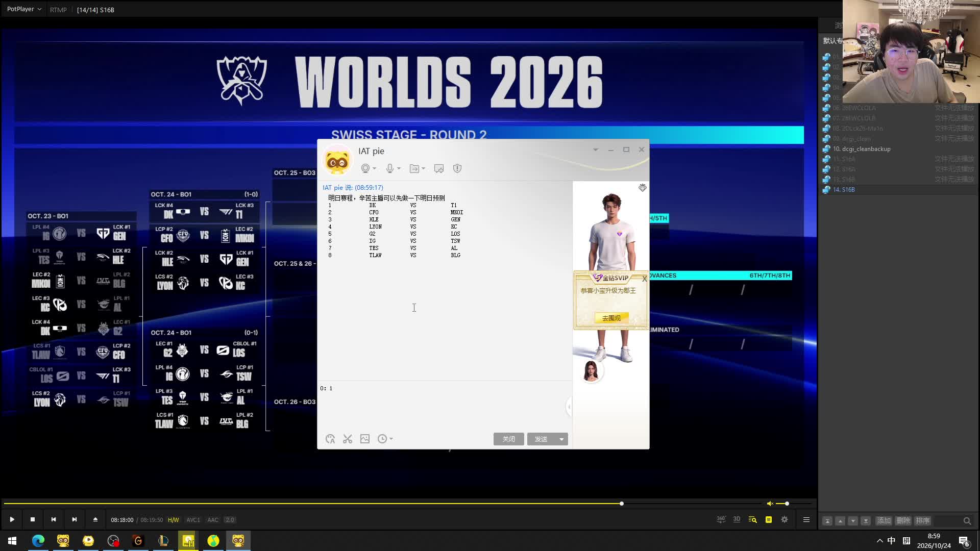980x551 pixels.
Task: Open PotPlayer playlist search icon
Action: pos(752,519)
